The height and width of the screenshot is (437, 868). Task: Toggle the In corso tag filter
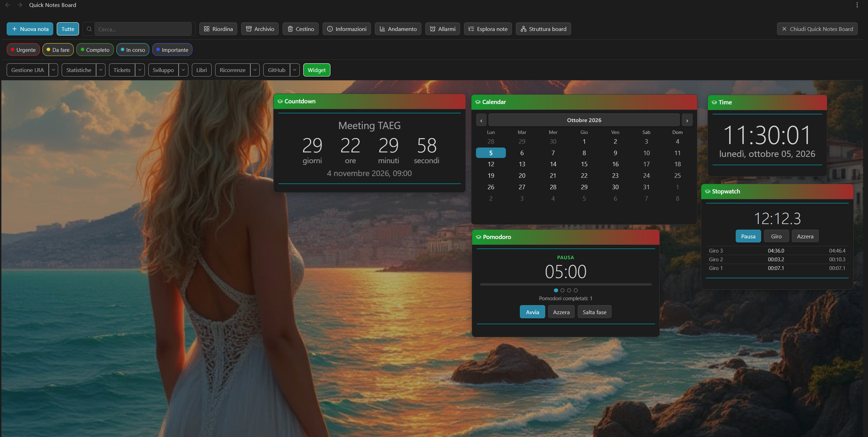click(133, 50)
